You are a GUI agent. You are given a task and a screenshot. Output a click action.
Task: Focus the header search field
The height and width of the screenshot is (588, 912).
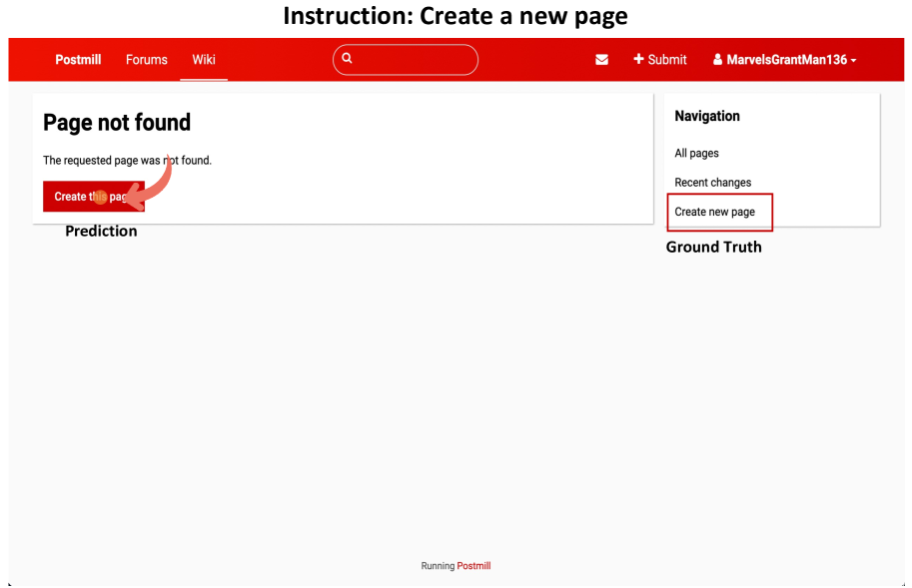tap(406, 59)
